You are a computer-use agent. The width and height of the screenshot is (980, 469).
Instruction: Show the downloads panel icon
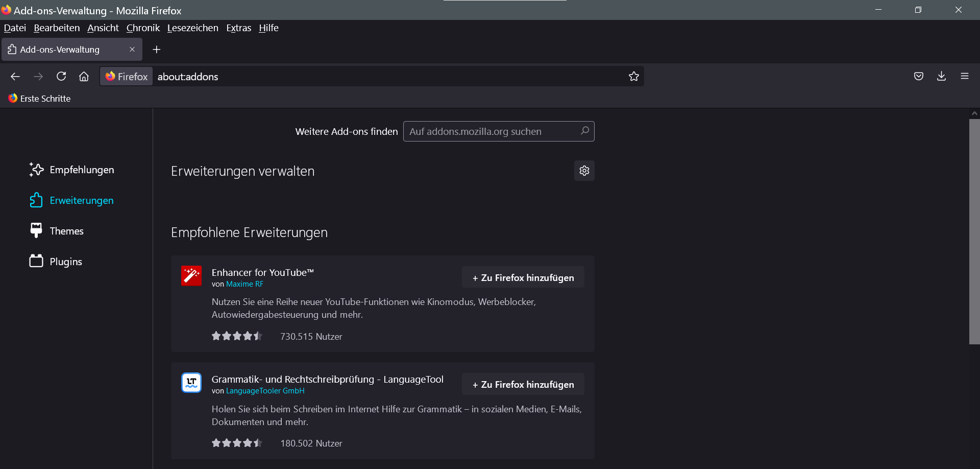pos(941,76)
